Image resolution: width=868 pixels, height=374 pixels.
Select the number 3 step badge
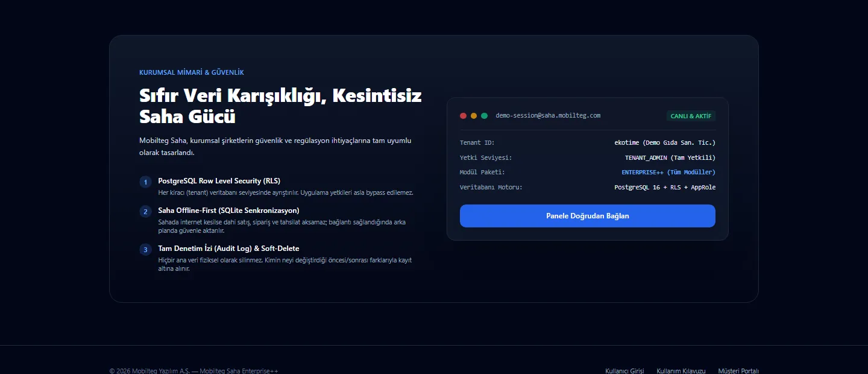click(x=145, y=249)
